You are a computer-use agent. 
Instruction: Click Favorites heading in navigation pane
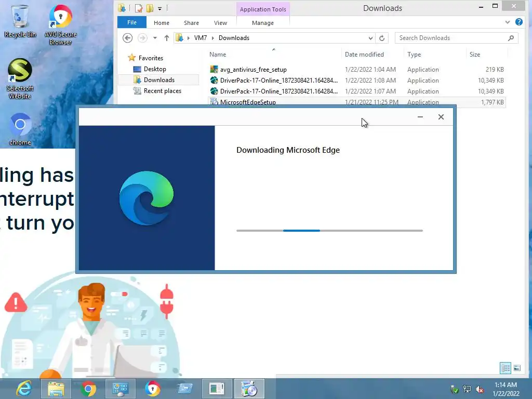coord(151,58)
